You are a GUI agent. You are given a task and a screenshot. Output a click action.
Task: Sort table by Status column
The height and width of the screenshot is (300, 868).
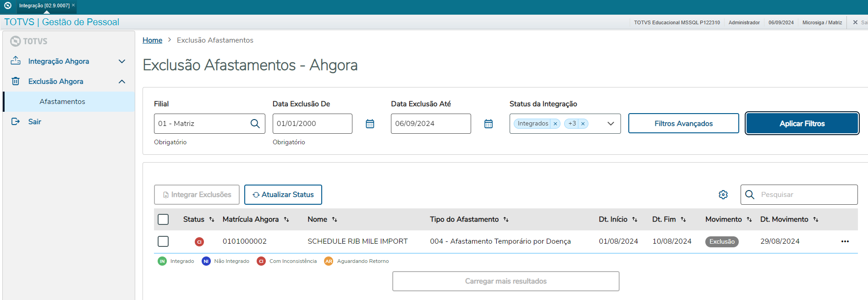[212, 219]
